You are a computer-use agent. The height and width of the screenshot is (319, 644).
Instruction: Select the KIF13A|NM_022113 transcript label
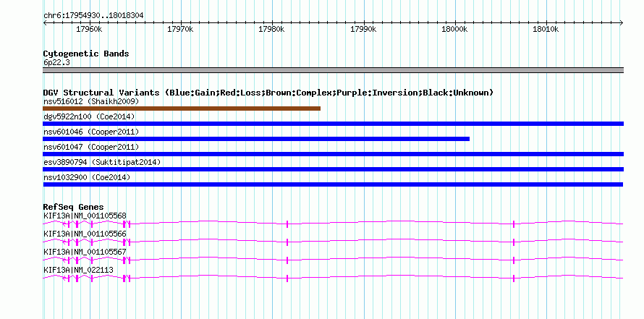(78, 270)
